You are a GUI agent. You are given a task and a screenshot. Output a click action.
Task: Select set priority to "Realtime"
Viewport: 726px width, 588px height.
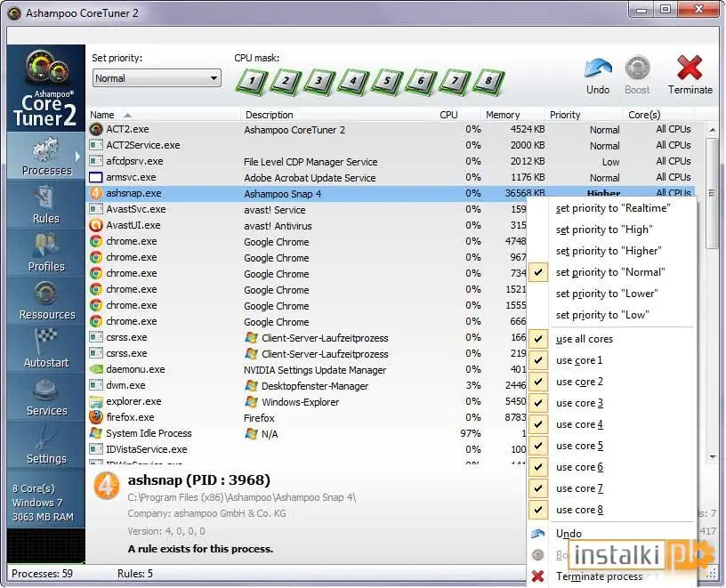[x=612, y=208]
